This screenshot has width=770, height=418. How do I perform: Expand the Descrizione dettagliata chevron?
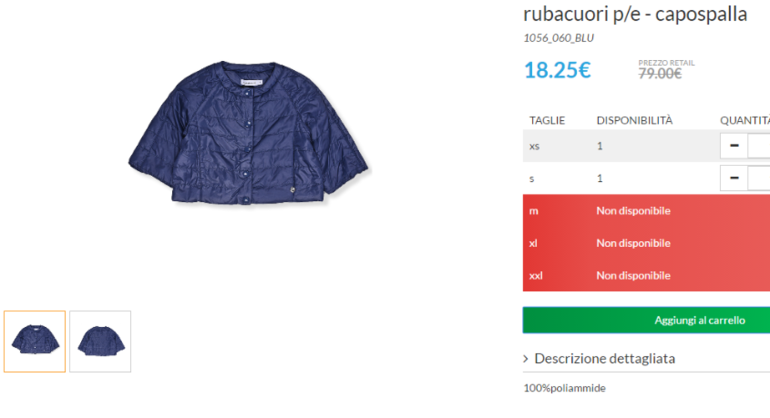click(526, 359)
